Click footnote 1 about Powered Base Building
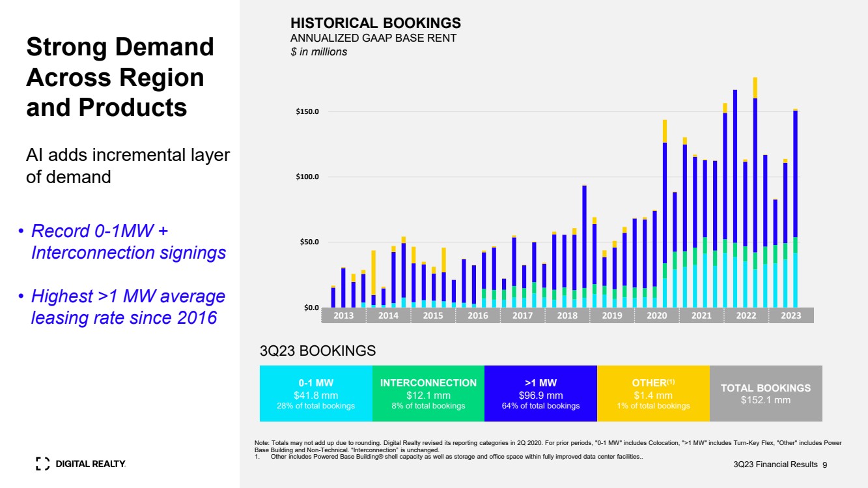 tap(449, 456)
